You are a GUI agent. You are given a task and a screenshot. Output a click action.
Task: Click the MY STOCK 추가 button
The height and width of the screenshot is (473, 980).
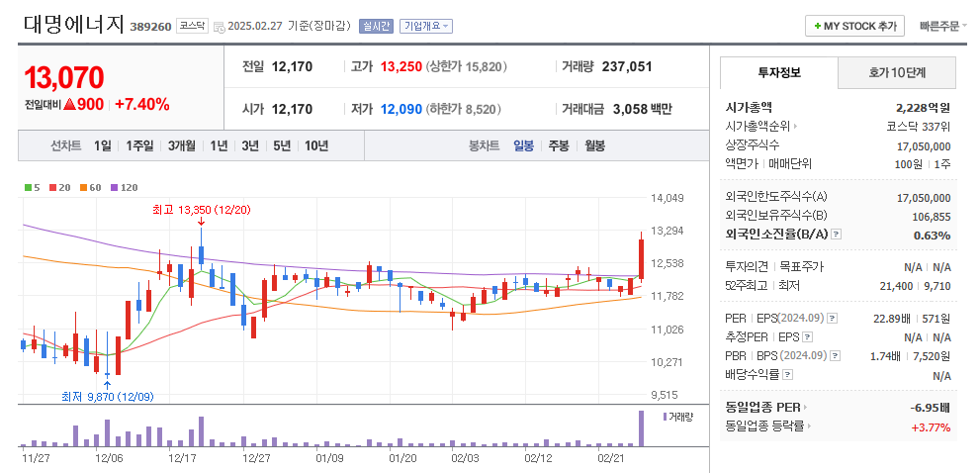854,26
